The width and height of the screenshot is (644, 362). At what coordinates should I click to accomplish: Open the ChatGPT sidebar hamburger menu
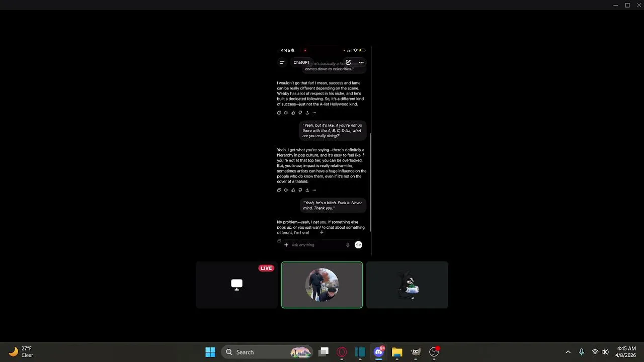(x=282, y=62)
